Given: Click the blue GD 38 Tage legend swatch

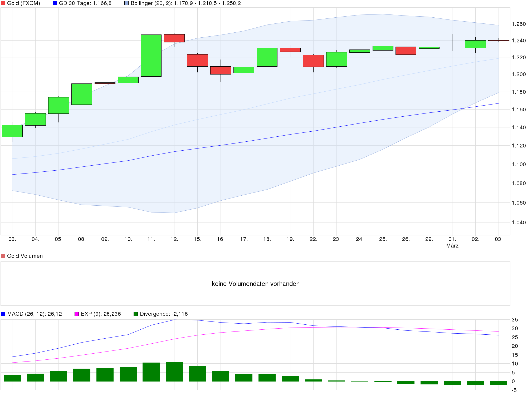Looking at the screenshot, I should click(x=55, y=3).
